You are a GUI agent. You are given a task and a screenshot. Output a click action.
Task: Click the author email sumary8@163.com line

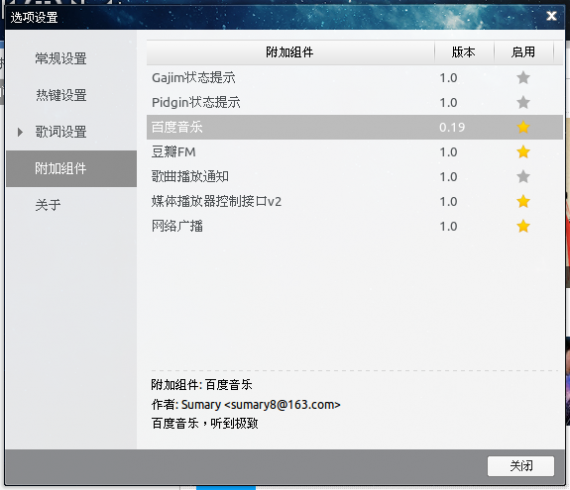tap(246, 404)
